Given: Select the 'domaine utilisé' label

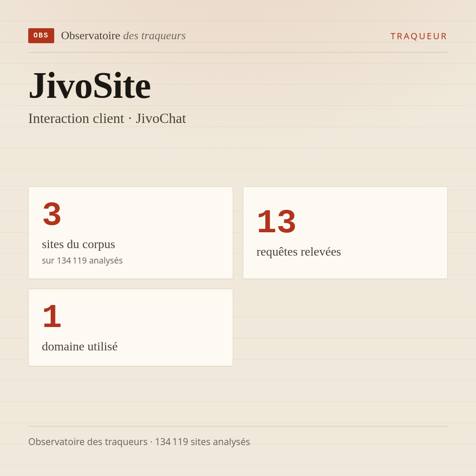Looking at the screenshot, I should pos(79,346).
